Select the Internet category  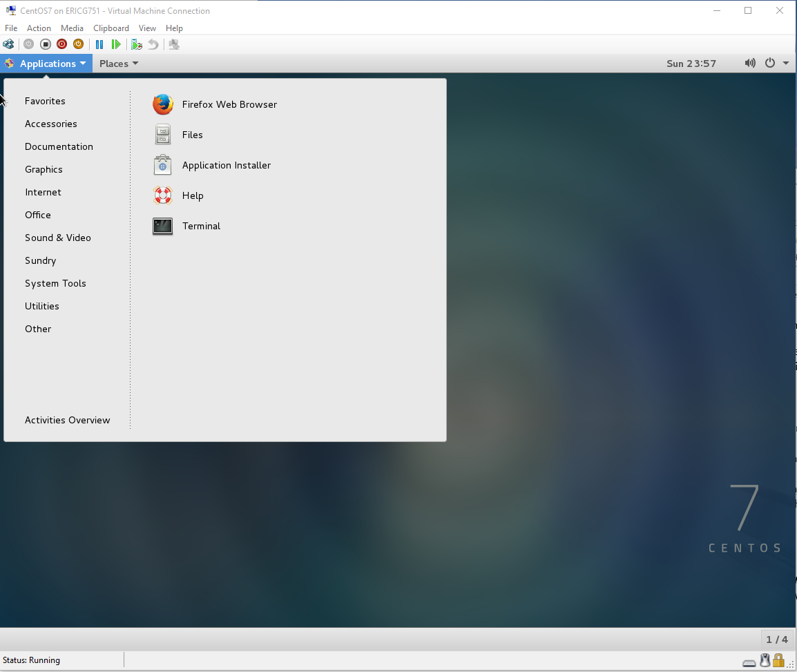[x=44, y=192]
